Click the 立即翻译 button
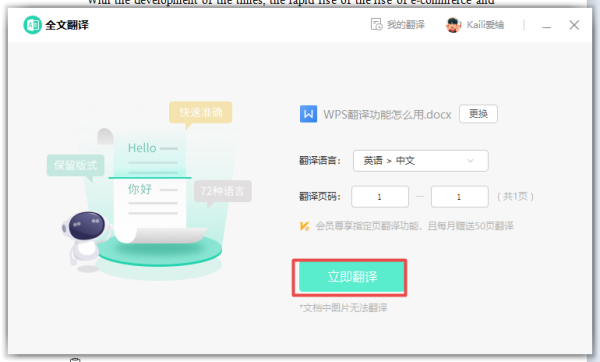This screenshot has height=362, width=600. point(352,277)
